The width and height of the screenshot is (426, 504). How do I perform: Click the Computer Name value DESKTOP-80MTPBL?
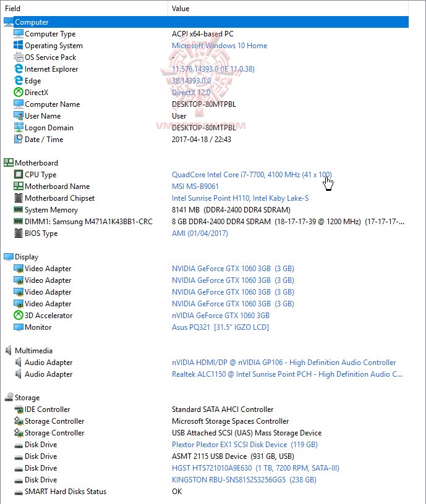pyautogui.click(x=203, y=104)
